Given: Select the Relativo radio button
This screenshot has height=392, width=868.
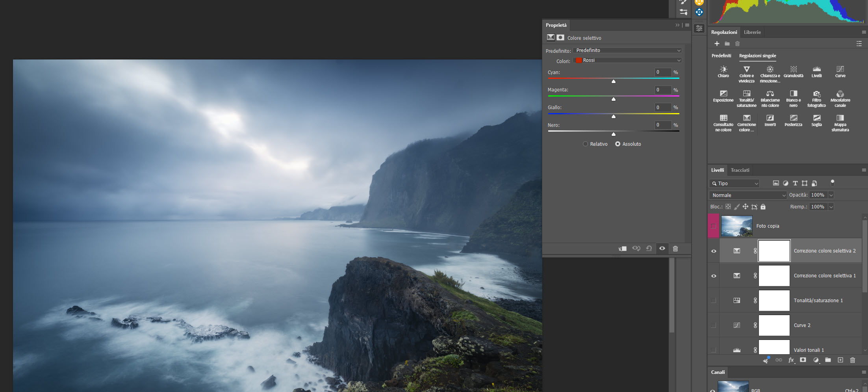Looking at the screenshot, I should (x=585, y=144).
